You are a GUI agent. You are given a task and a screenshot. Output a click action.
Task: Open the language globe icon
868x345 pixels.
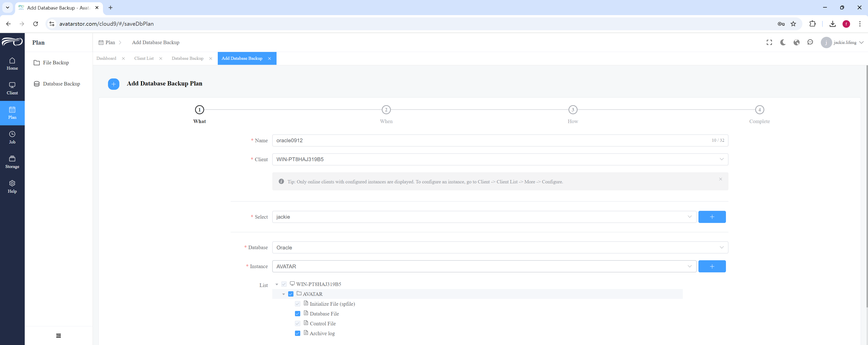[x=797, y=42]
